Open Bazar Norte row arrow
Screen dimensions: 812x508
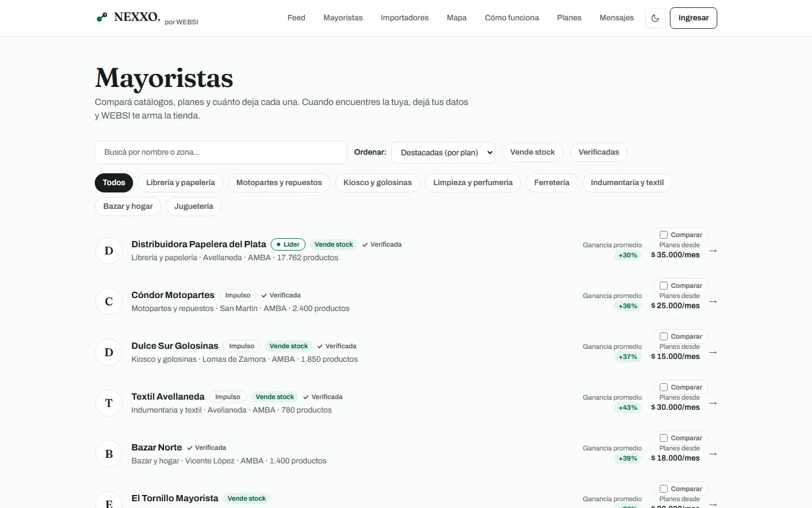pos(713,454)
